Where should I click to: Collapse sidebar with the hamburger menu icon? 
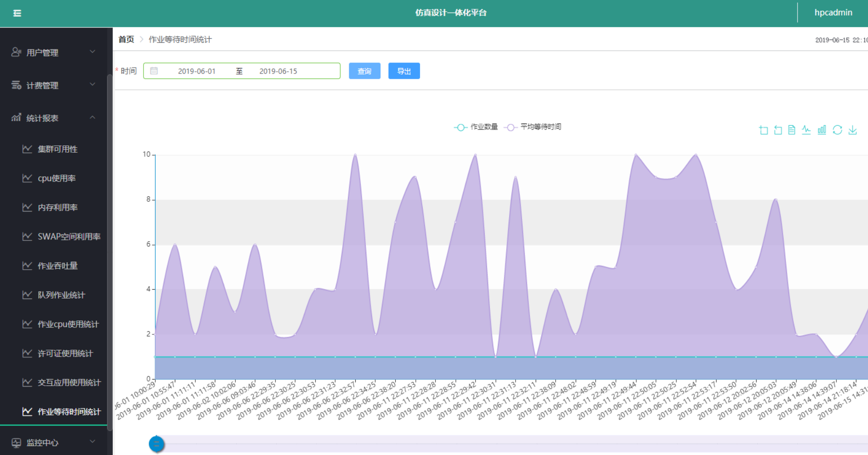pyautogui.click(x=17, y=13)
